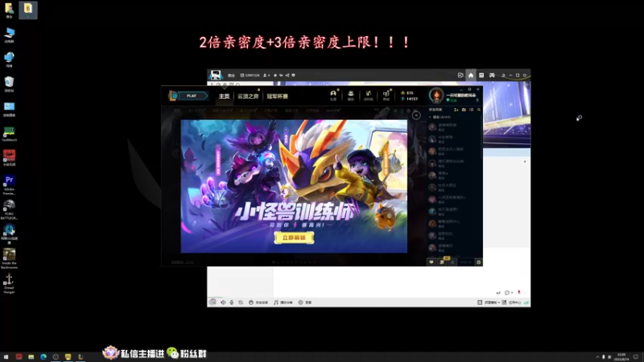Open the Inside the Backrooms desktop icon
Image resolution: width=644 pixels, height=362 pixels.
9,258
